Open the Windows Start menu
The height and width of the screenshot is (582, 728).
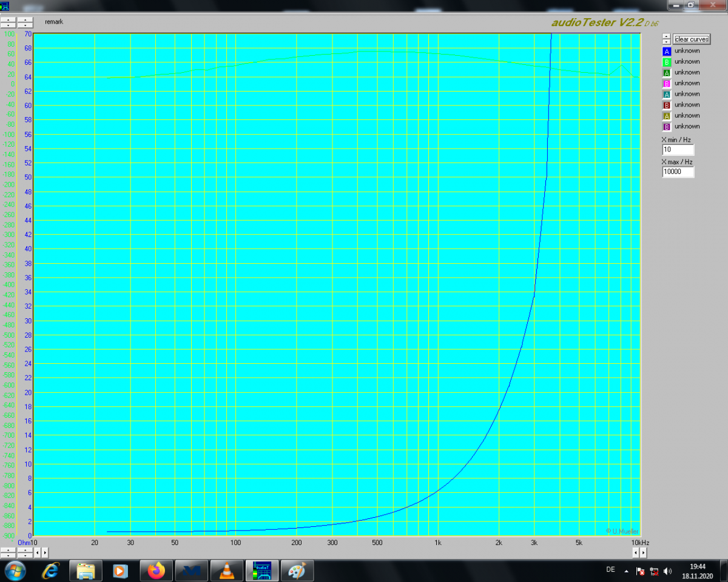pos(15,570)
